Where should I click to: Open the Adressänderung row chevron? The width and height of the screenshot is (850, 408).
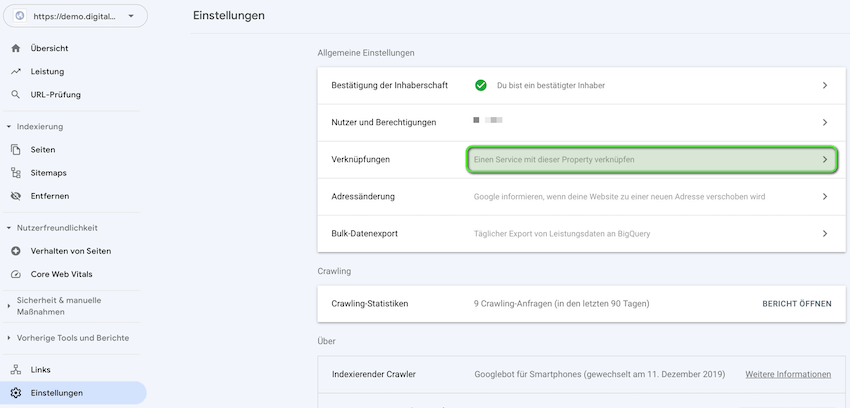pyautogui.click(x=825, y=197)
